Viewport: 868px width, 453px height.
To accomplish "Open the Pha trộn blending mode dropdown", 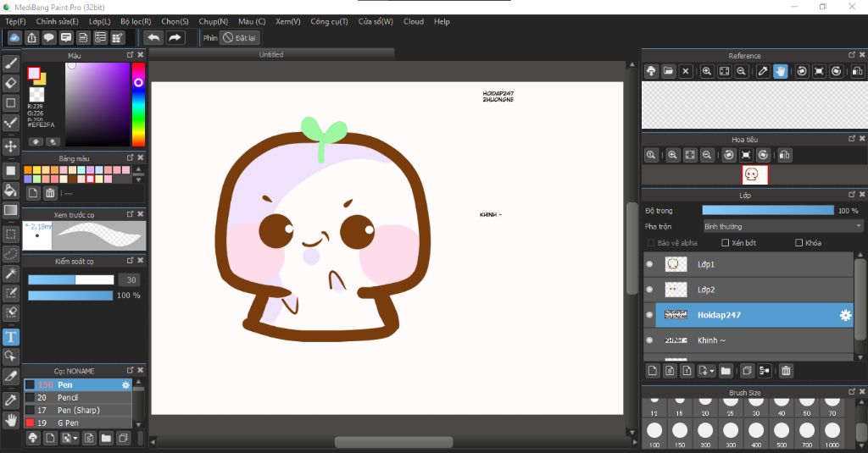I will [x=782, y=226].
